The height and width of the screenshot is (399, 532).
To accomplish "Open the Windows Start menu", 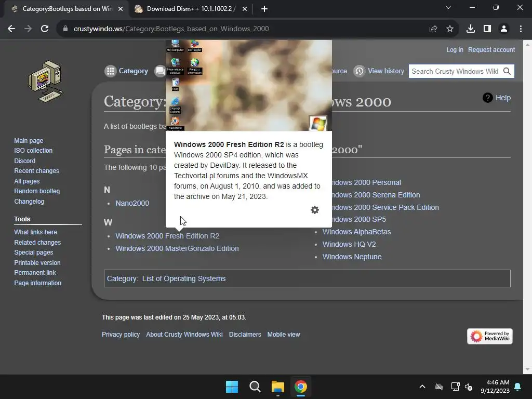I will click(232, 387).
